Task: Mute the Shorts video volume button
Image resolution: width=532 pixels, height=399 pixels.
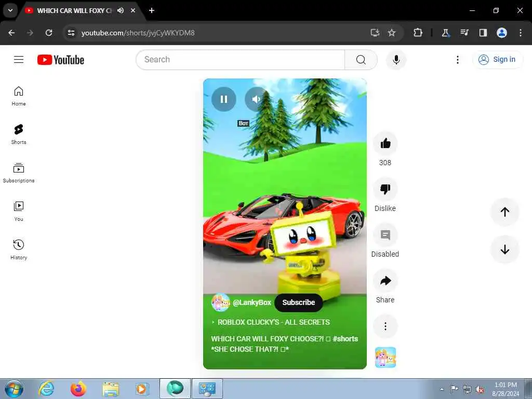Action: tap(257, 99)
